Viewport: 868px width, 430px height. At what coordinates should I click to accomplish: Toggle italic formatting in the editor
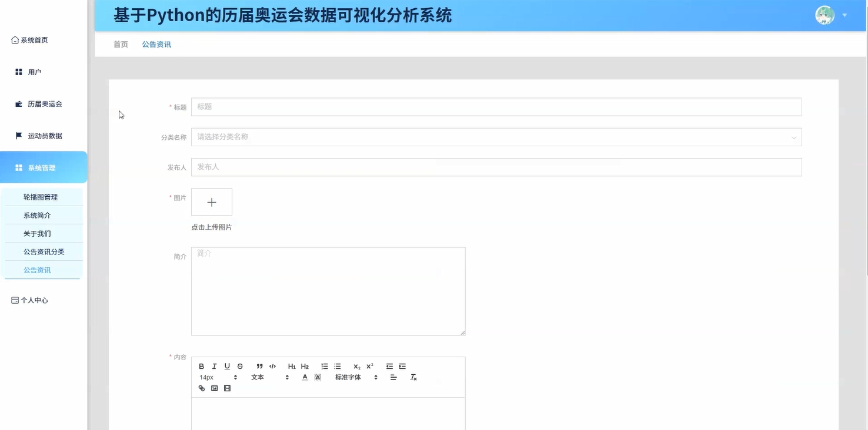[x=215, y=366]
